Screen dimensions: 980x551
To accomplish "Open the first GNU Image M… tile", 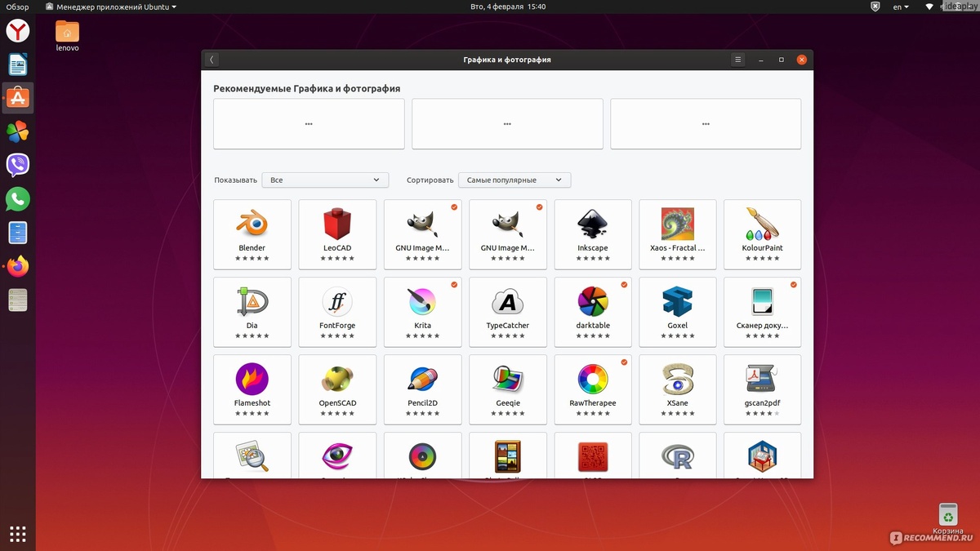I will [x=422, y=234].
